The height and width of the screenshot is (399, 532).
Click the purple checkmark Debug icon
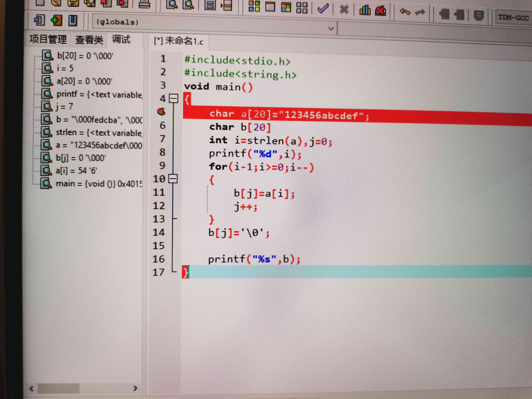[323, 9]
